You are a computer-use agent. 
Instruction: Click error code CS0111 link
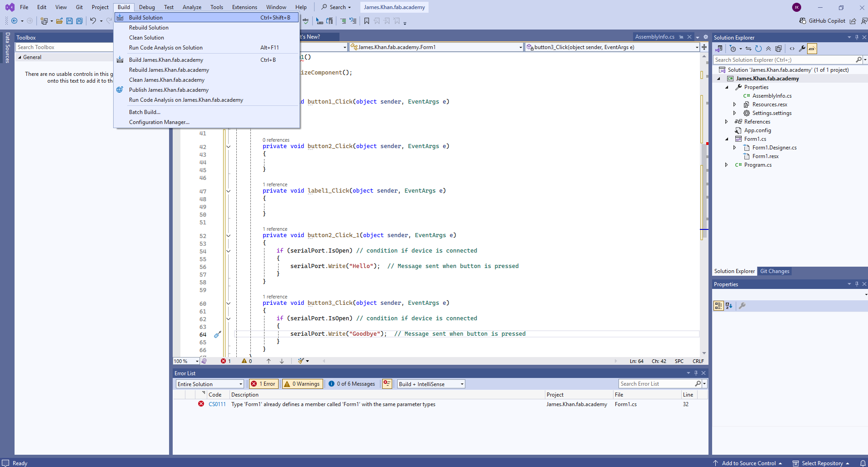point(217,404)
